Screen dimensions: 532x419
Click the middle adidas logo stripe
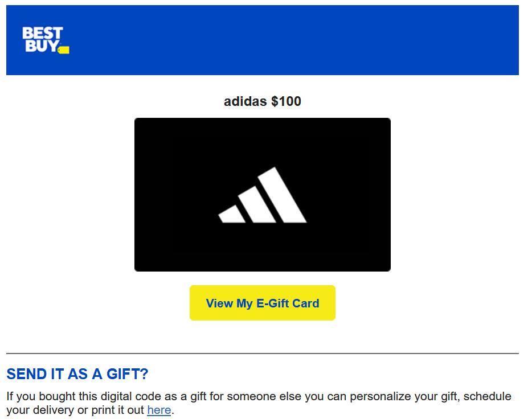[256, 204]
